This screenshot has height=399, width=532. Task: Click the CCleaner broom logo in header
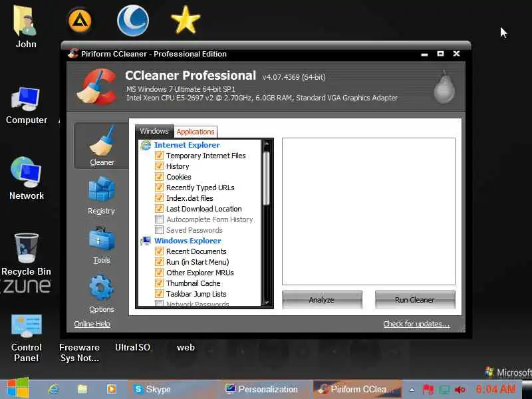point(96,86)
